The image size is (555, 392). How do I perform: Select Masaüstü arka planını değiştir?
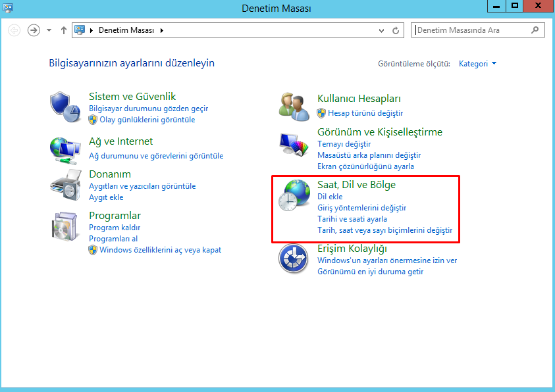click(369, 155)
